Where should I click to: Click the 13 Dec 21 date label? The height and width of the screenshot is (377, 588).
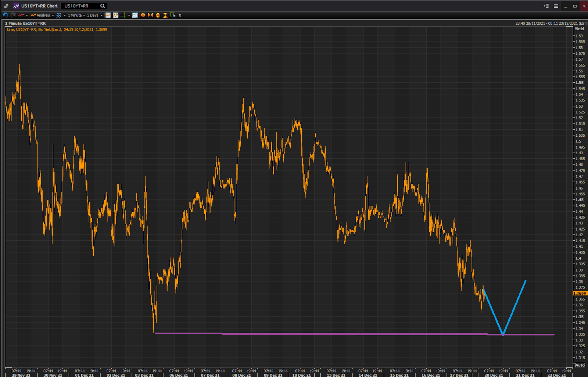(x=336, y=375)
